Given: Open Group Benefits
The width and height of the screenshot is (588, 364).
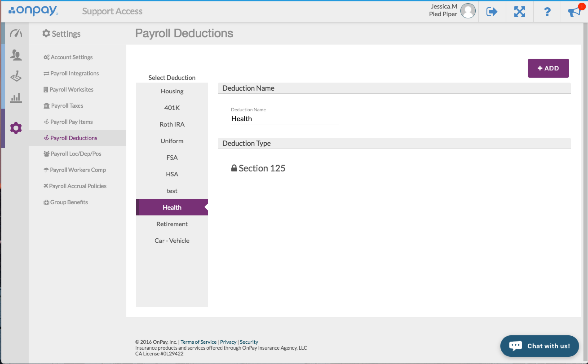Looking at the screenshot, I should tap(66, 202).
